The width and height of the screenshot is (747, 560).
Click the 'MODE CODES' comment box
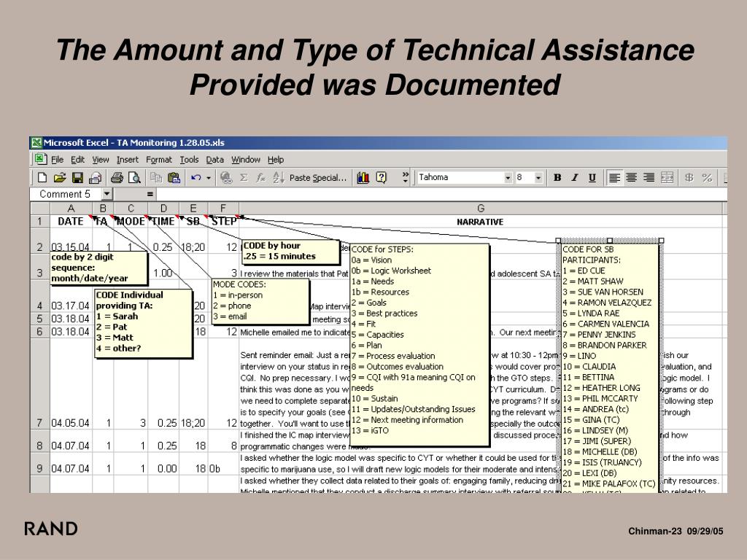260,301
